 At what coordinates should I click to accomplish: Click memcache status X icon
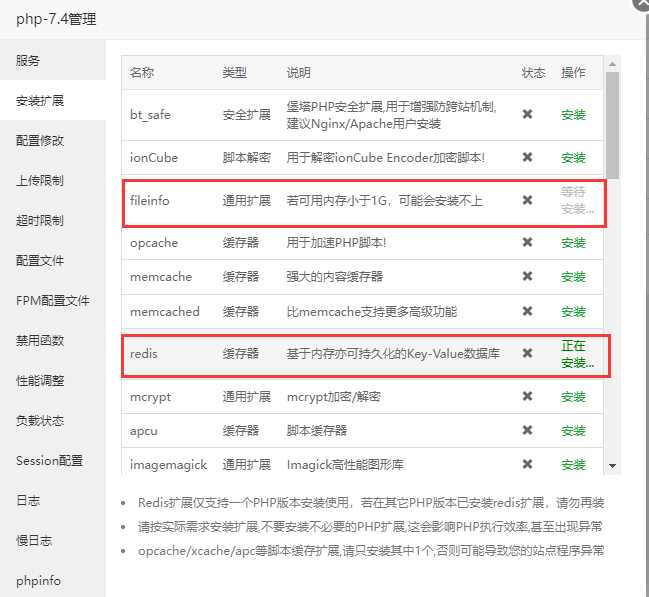[527, 276]
